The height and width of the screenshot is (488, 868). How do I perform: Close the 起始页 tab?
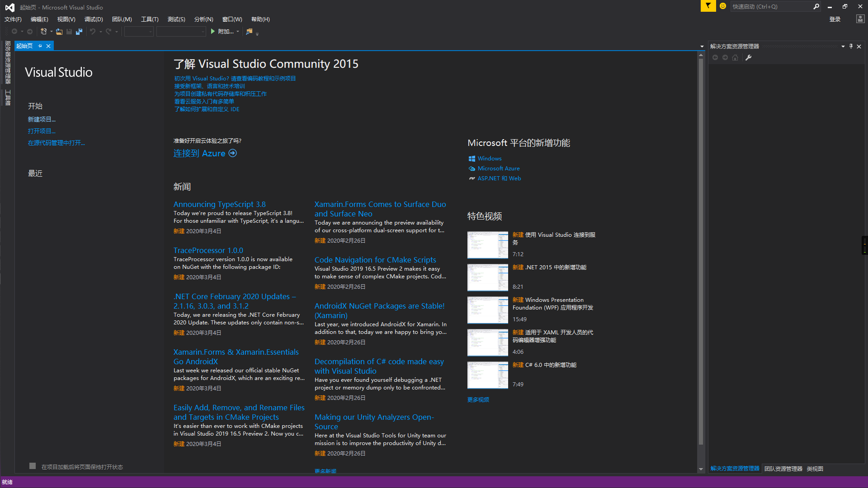[x=48, y=46]
